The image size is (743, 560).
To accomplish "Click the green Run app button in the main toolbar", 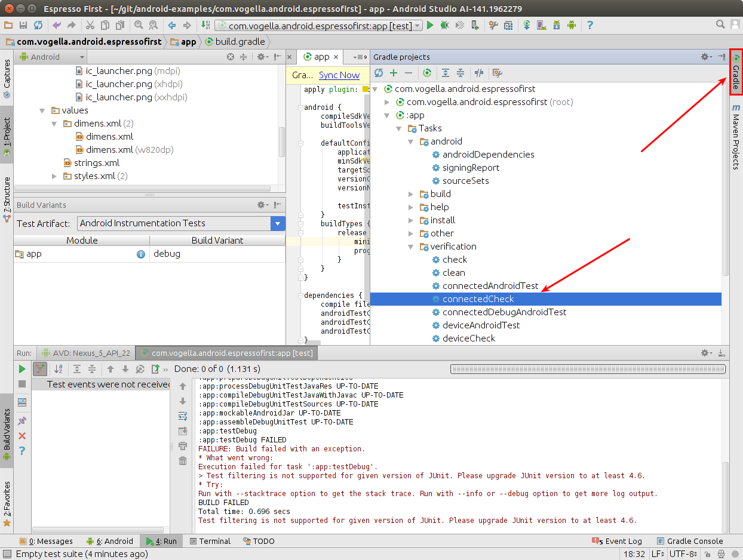I will pos(430,25).
